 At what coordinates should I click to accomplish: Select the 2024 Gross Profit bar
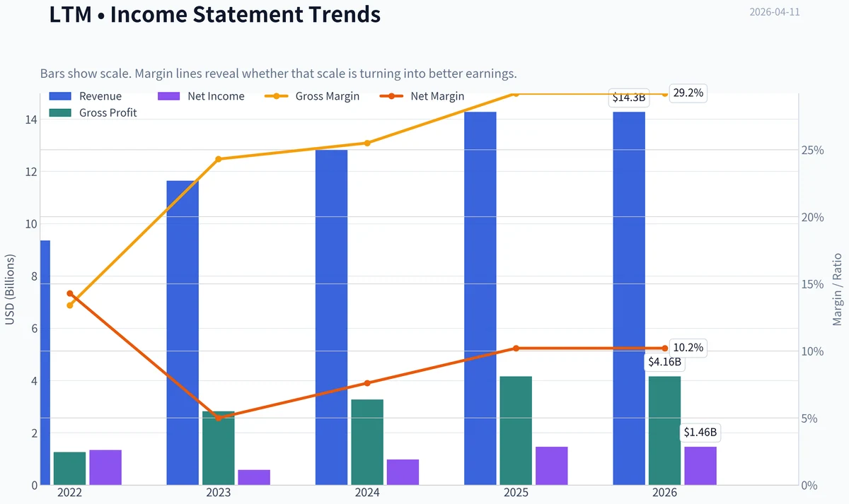(367, 443)
